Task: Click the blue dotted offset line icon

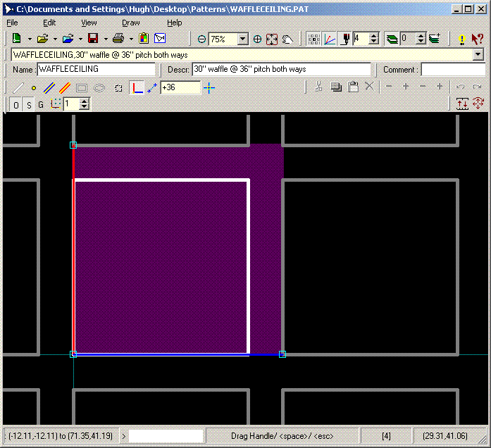Action: (152, 88)
